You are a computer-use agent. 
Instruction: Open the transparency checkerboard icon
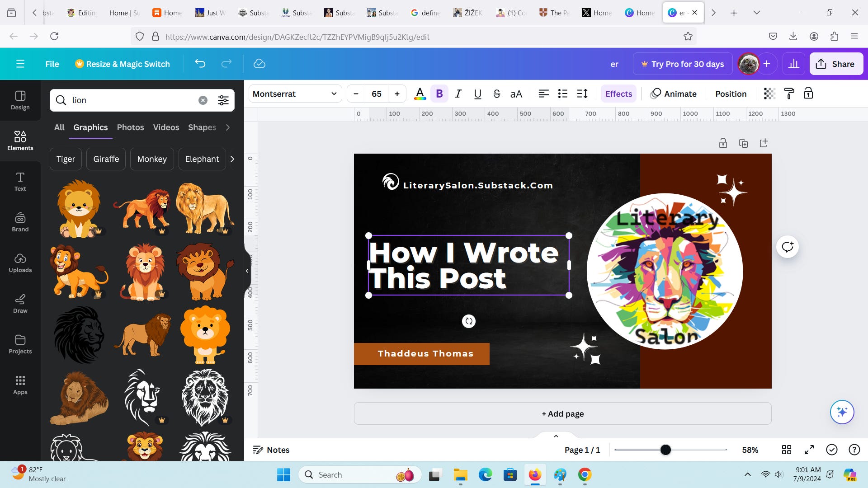(769, 94)
